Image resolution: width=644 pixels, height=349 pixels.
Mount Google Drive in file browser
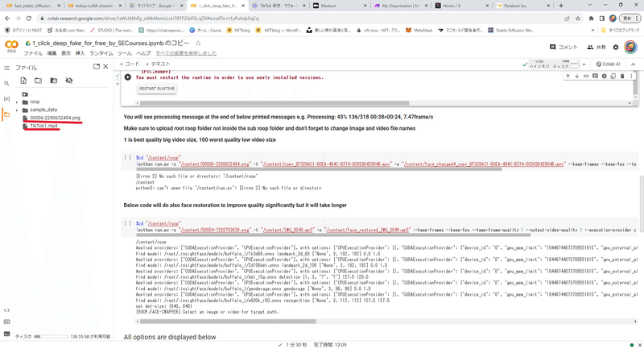53,81
